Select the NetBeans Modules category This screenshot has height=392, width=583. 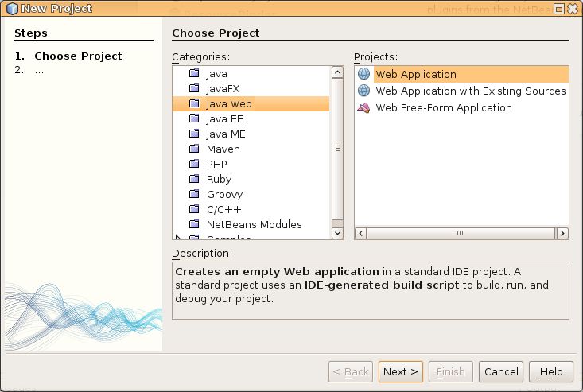point(255,224)
